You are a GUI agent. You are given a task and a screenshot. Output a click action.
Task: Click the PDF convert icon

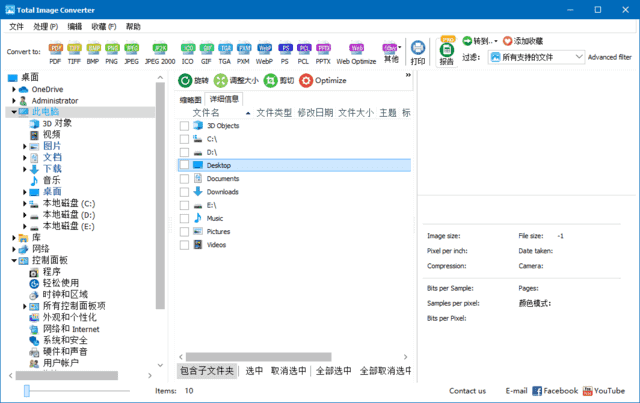(55, 51)
